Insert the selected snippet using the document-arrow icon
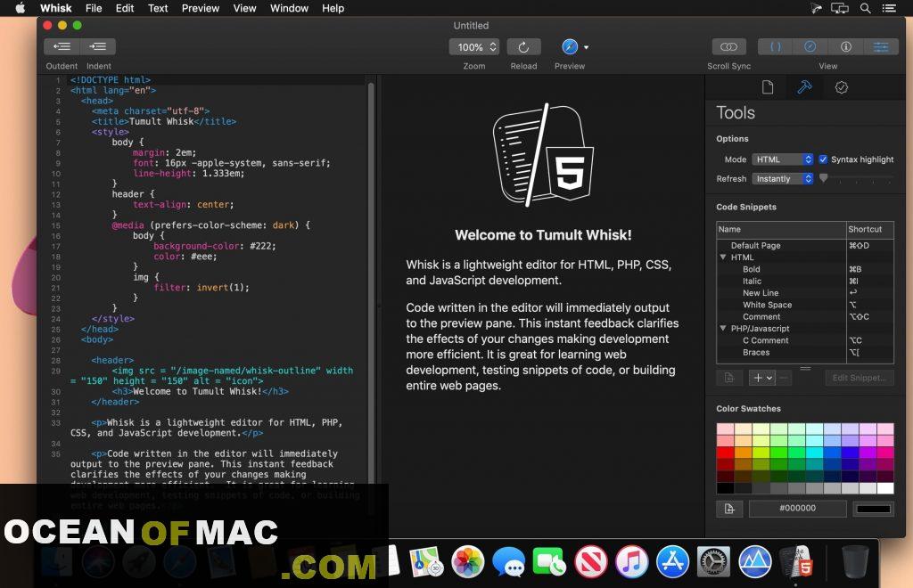Image resolution: width=913 pixels, height=588 pixels. [x=729, y=378]
